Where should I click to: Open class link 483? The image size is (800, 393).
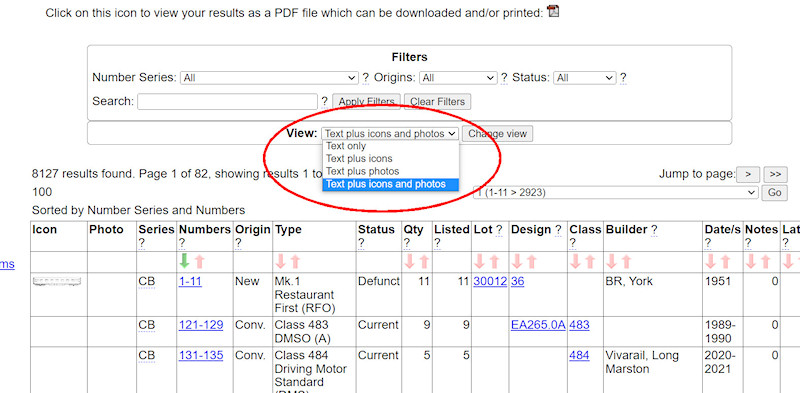point(580,325)
